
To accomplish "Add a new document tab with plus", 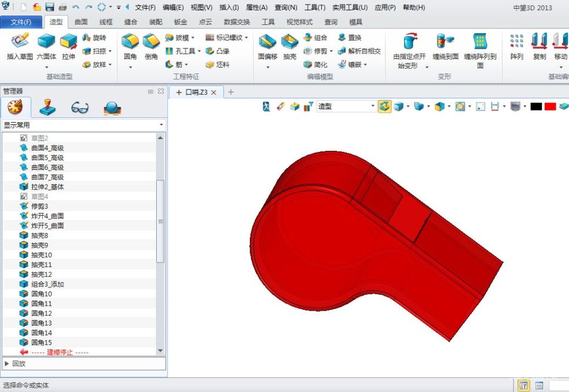I will (x=231, y=92).
